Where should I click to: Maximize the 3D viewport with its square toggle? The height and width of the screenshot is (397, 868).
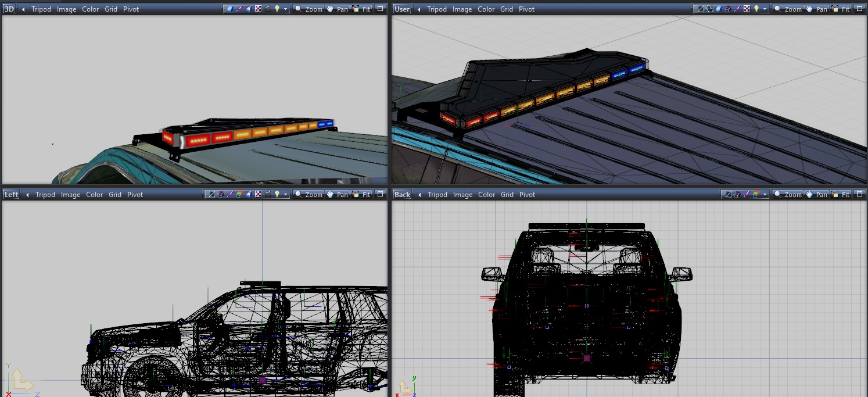tap(380, 9)
